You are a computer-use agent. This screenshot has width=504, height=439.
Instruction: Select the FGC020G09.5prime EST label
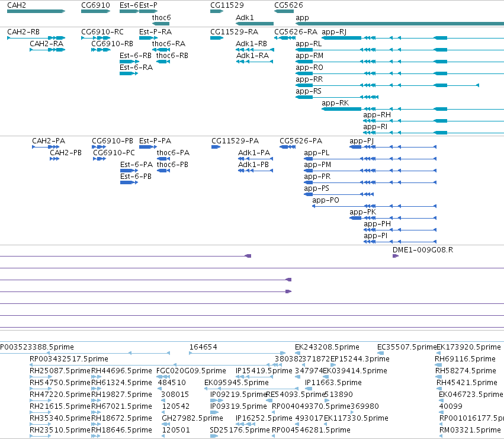click(191, 371)
